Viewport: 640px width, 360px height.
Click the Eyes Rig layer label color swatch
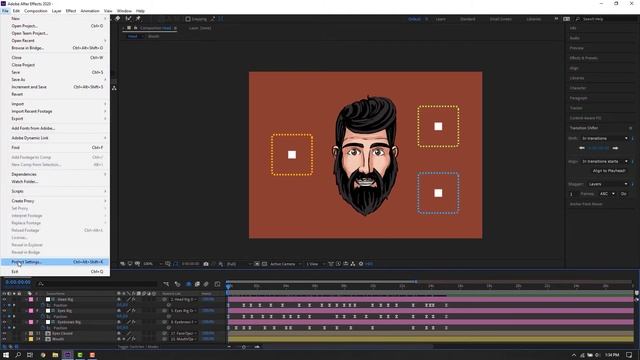coord(31,311)
